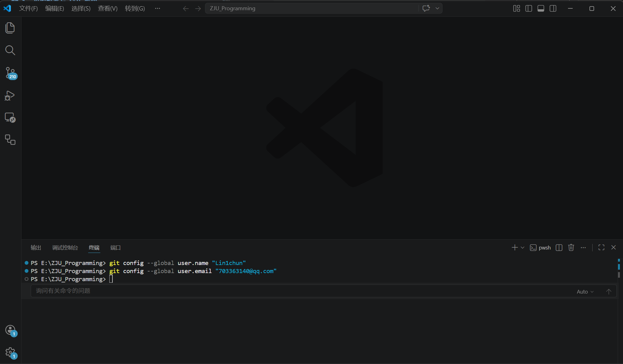623x364 pixels.
Task: Open Copilot chat icon in title bar
Action: pos(426,8)
